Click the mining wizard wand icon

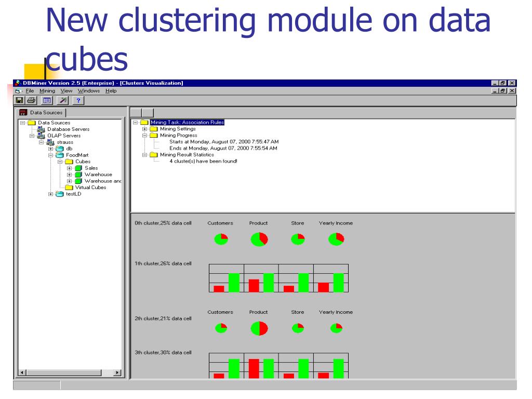tap(63, 100)
